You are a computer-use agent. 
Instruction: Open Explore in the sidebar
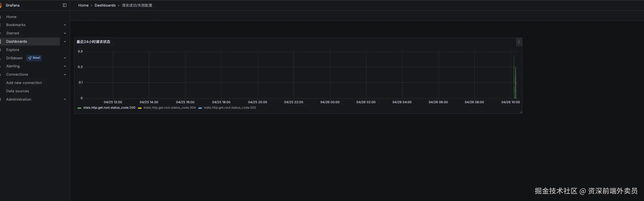(13, 50)
